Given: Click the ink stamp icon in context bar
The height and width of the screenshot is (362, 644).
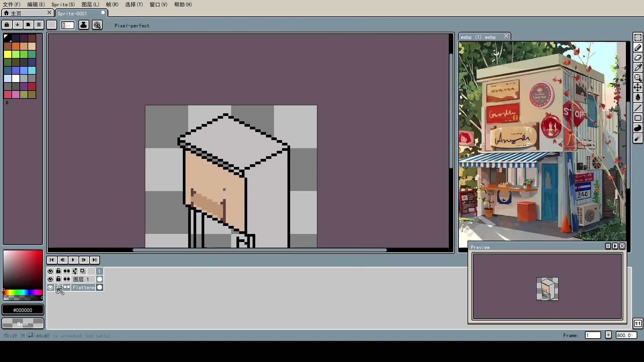Looking at the screenshot, I should 84,25.
